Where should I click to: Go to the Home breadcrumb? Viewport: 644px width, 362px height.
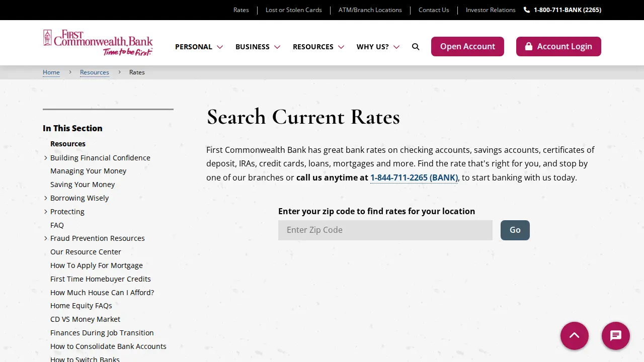(x=51, y=72)
